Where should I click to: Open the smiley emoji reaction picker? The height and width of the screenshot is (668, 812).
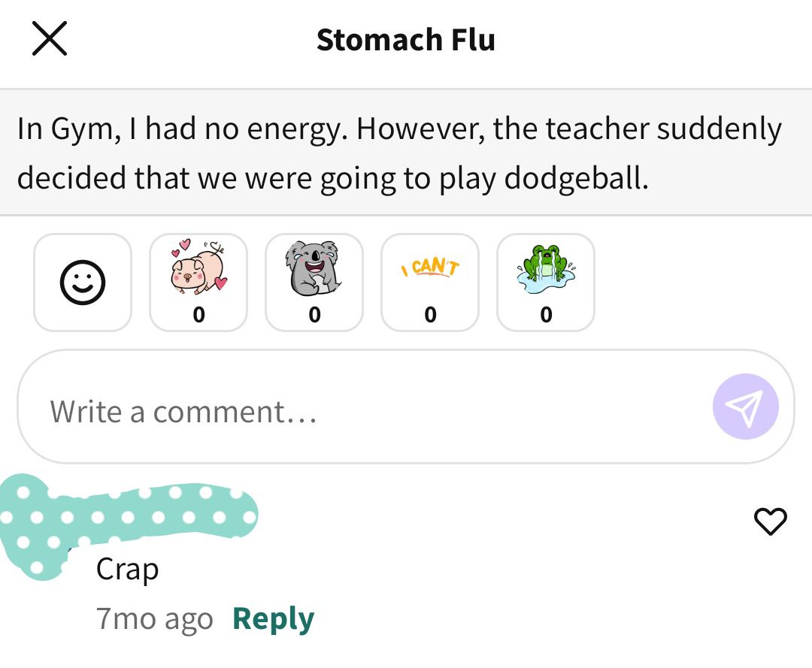83,283
